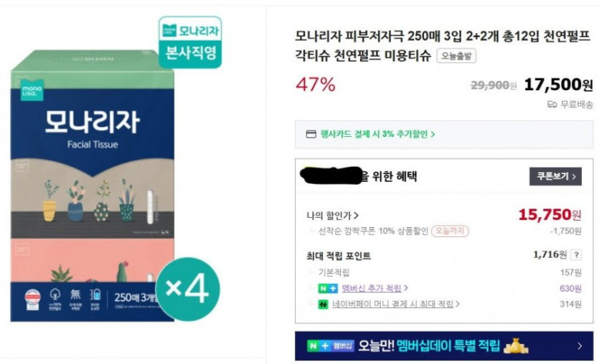Screen dimensions: 599x364
Task: Click the N pay icon beside 네이버페이 머니
Action: tap(323, 304)
